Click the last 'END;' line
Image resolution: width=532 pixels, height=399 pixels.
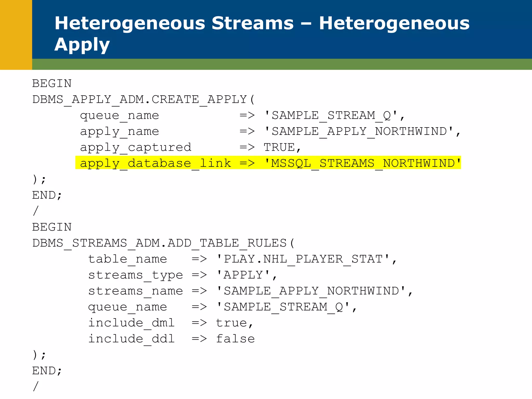47,371
